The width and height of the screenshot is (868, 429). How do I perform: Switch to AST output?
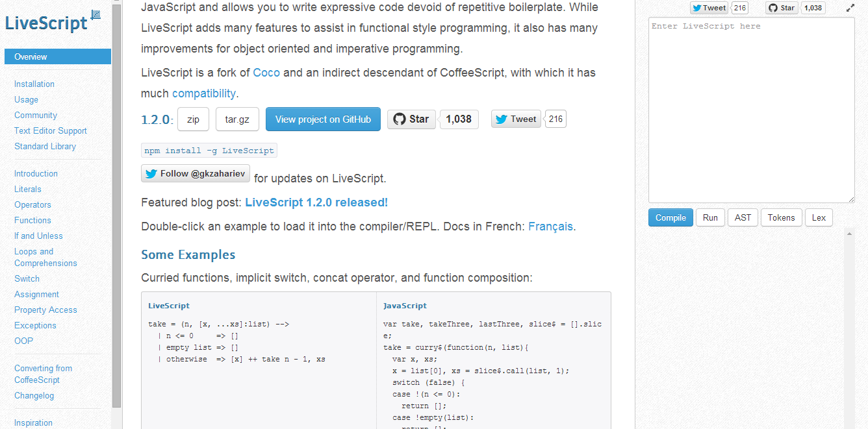point(743,217)
